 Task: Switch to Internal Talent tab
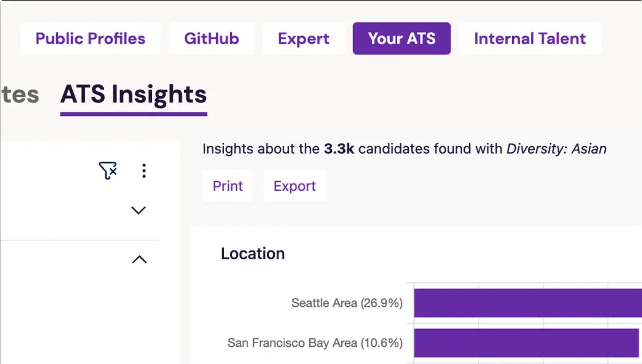530,39
